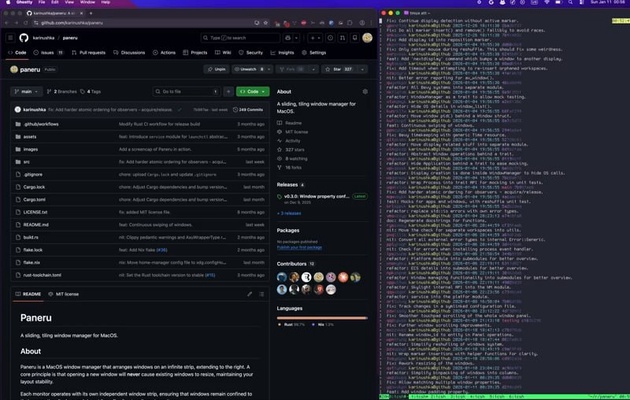Open the macOS Apple menu

tap(8, 2)
